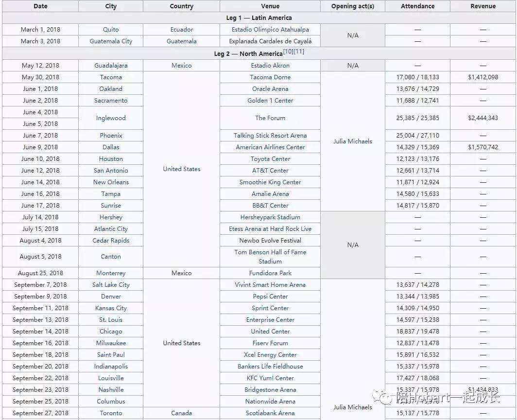Open the Ecuador country link
Viewport: 517px width, 420px height.
point(181,30)
